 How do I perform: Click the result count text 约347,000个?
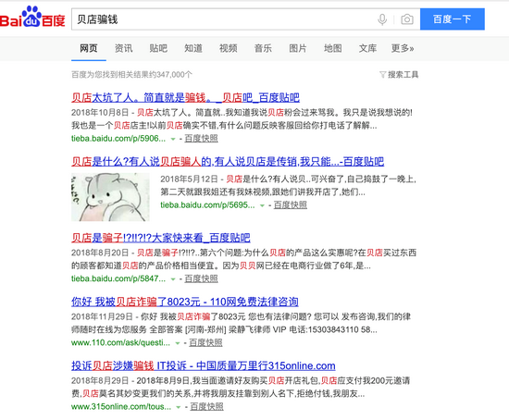171,75
